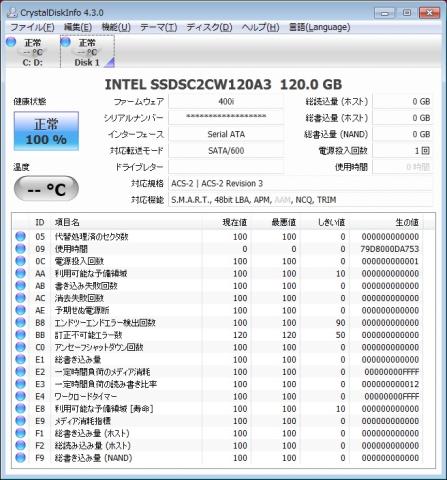The width and height of the screenshot is (447, 480).
Task: Click the 項目名 column header
Action: 127,222
